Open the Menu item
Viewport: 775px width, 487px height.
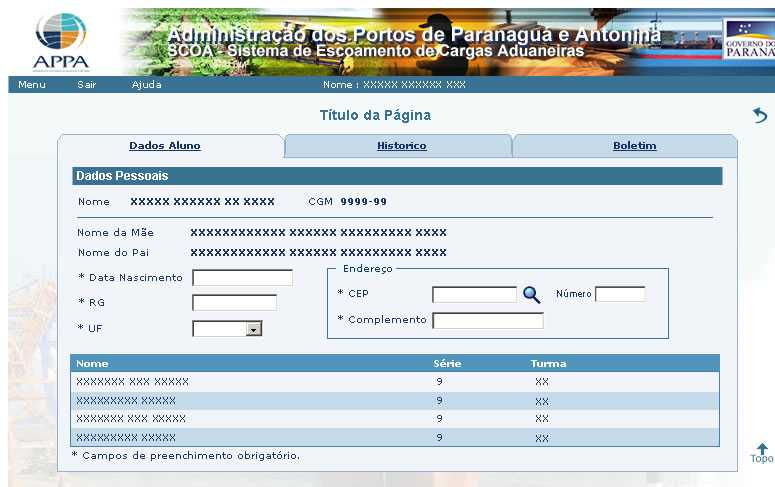[x=32, y=85]
